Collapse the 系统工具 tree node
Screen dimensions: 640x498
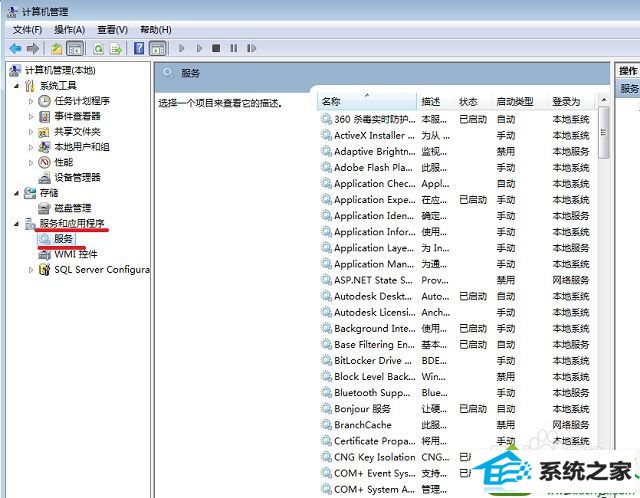[x=16, y=86]
